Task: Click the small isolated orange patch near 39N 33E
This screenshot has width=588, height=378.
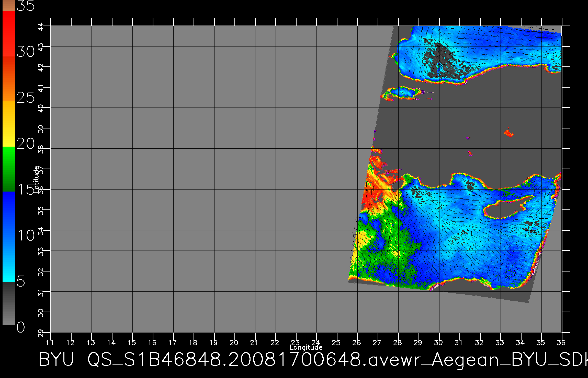Action: 508,133
